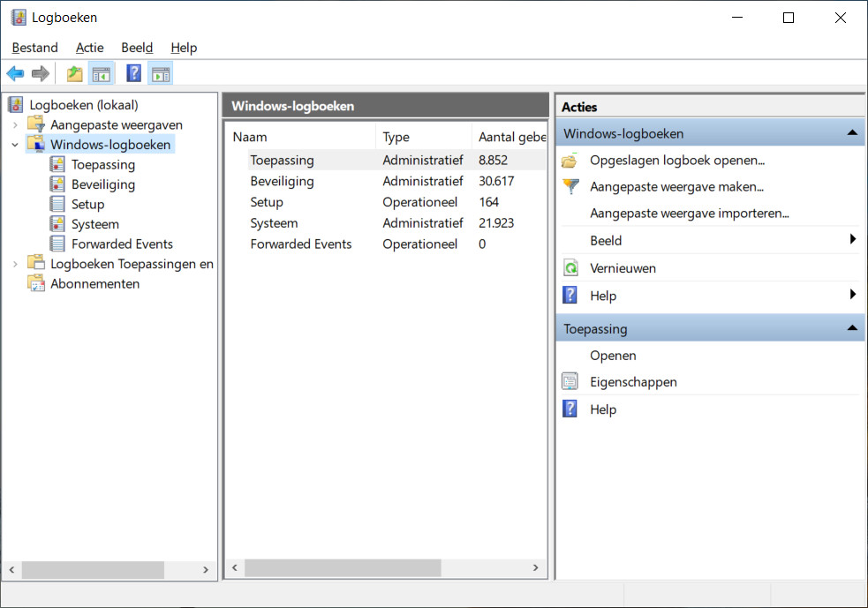Click the blue Help icon in the toolbar
Viewport: 868px width, 608px height.
point(133,74)
